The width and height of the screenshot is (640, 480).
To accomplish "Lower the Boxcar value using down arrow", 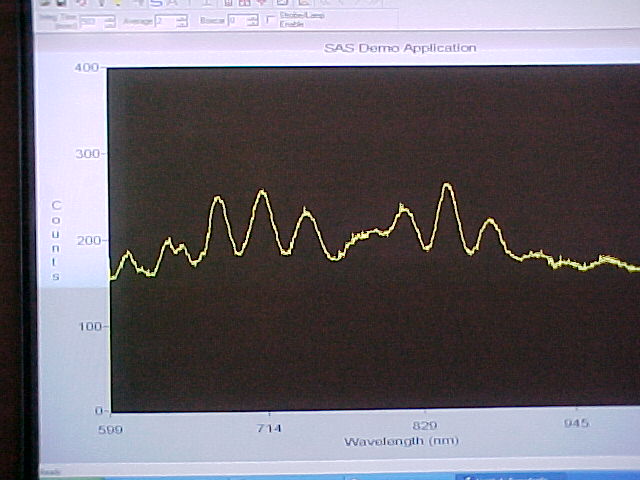I will click(x=252, y=25).
